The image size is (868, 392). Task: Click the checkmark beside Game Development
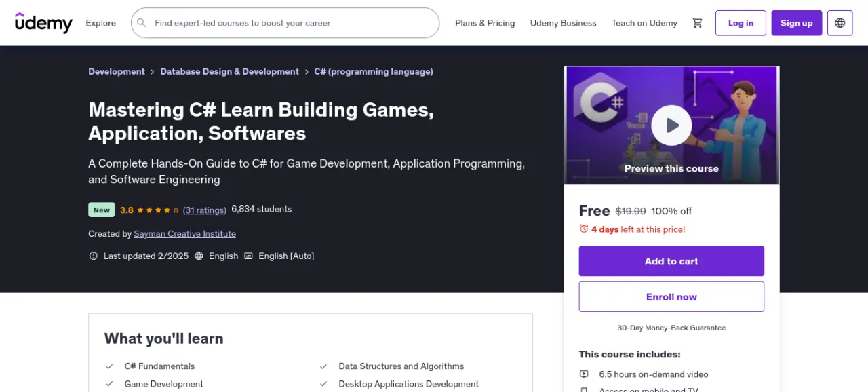coord(109,384)
